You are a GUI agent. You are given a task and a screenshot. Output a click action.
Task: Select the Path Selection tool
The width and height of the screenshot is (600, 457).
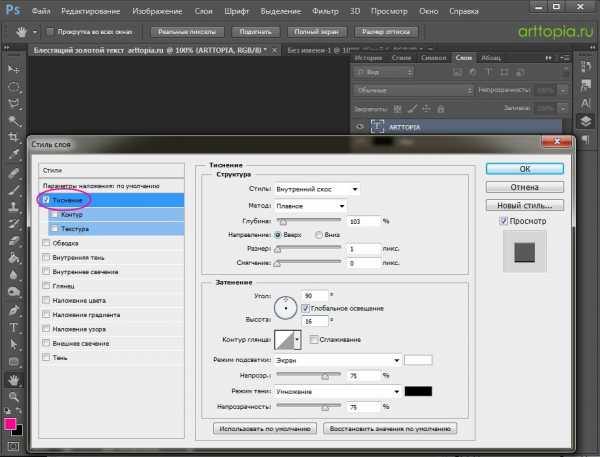(x=14, y=344)
